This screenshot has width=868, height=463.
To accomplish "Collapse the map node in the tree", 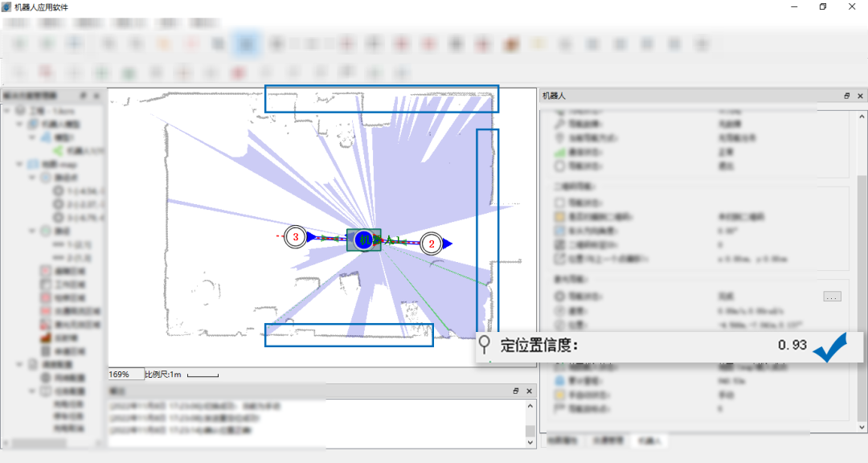I will [18, 164].
